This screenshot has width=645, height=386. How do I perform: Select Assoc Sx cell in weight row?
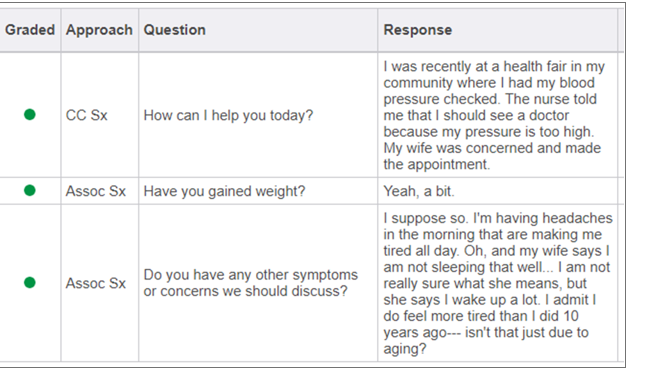pos(95,191)
